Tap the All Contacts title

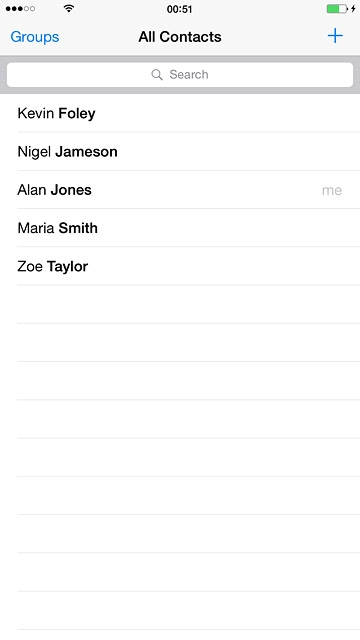[x=180, y=37]
